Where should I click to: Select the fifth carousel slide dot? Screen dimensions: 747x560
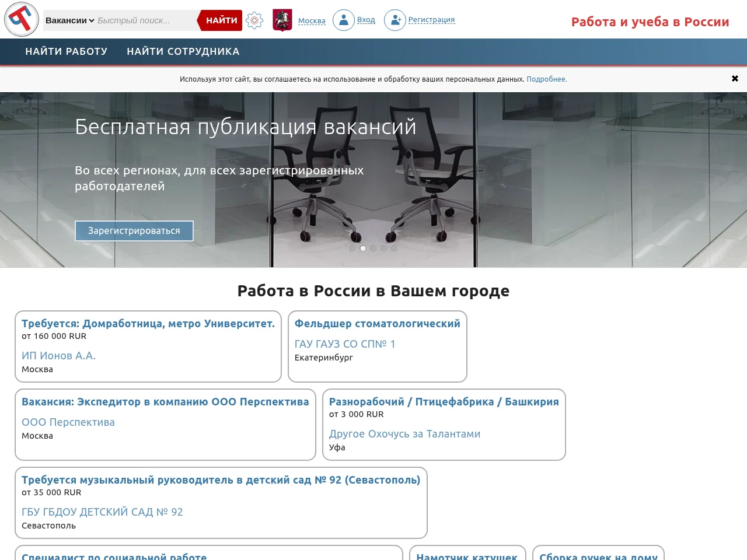395,249
